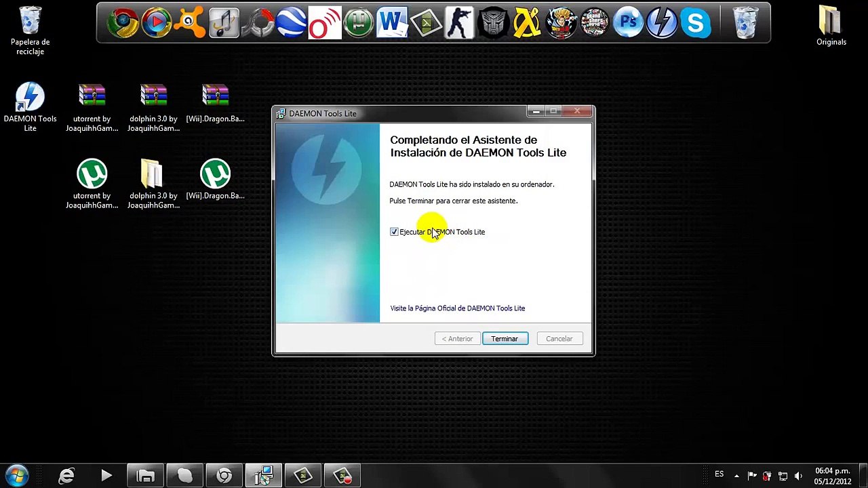
Task: Open the 'Visite la Página Oficial de DAEMON Tools Lite' link
Action: click(457, 308)
